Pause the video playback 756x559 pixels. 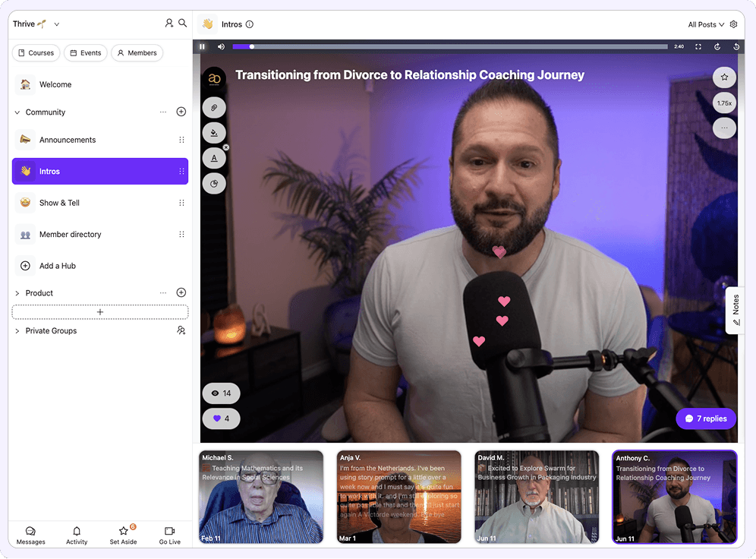(x=202, y=47)
